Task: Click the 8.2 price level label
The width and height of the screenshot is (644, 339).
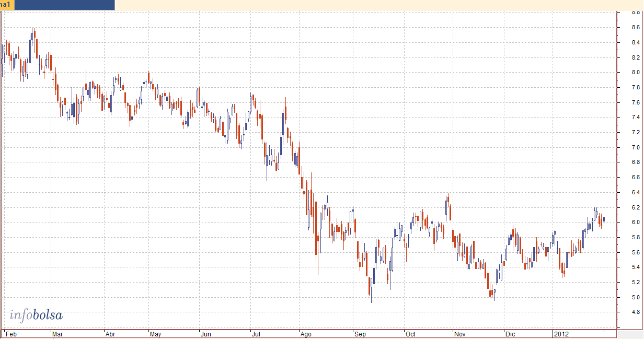Action: coord(636,57)
